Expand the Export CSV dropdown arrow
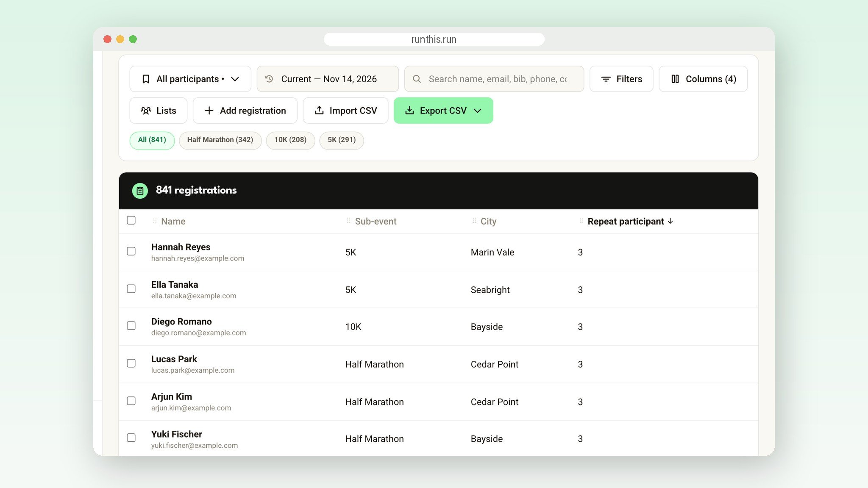The image size is (868, 488). tap(478, 111)
